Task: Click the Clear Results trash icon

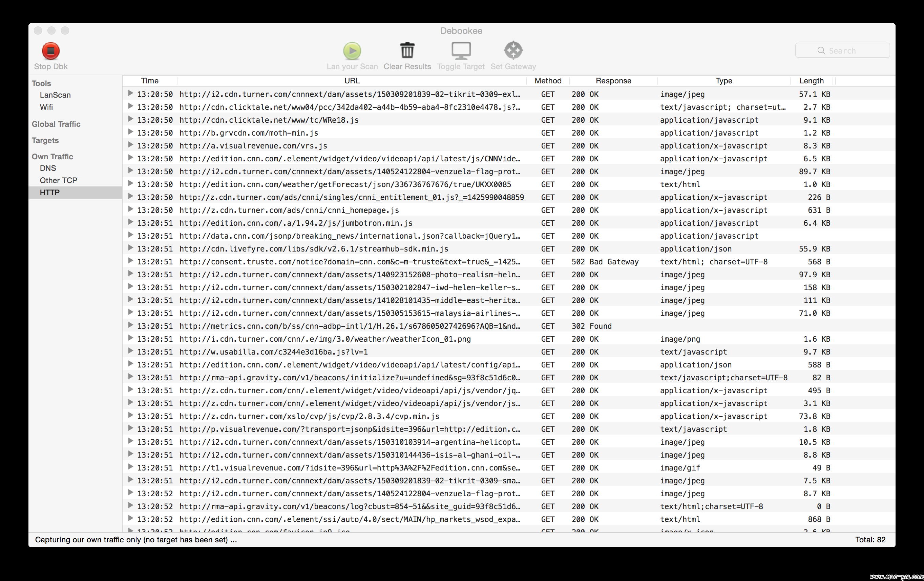Action: point(407,51)
